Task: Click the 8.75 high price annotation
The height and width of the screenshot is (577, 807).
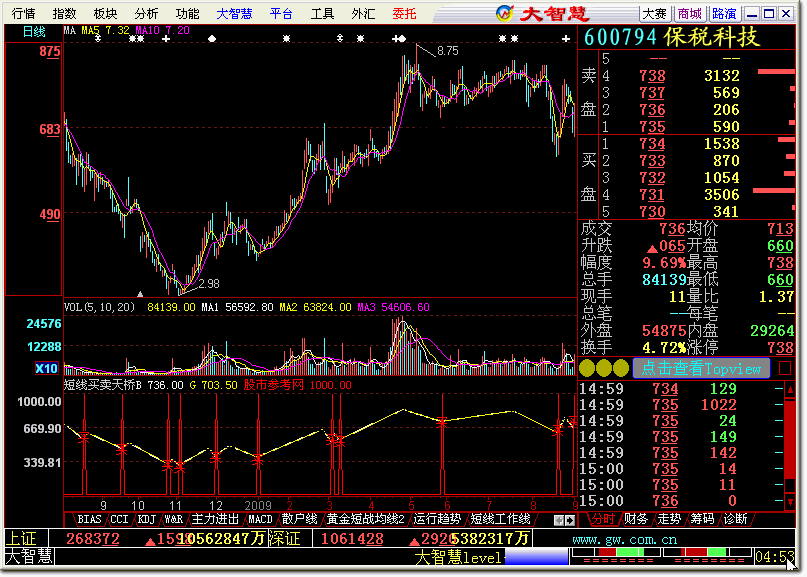Action: tap(447, 51)
